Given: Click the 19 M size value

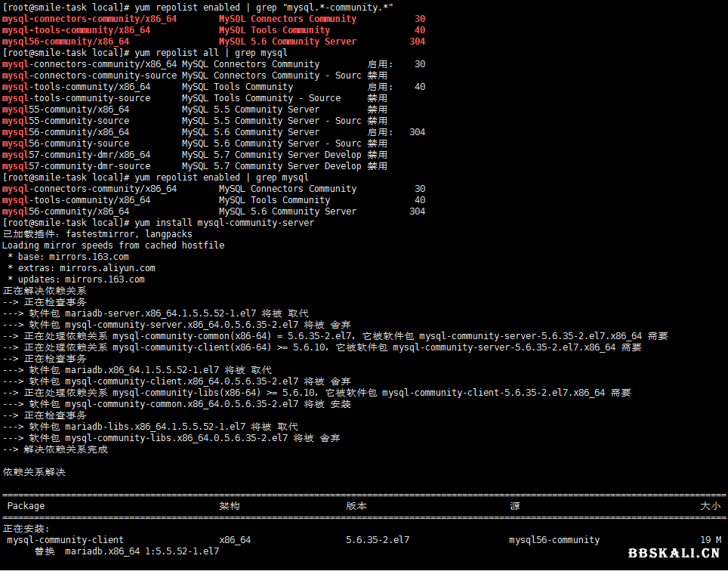Looking at the screenshot, I should coord(711,540).
